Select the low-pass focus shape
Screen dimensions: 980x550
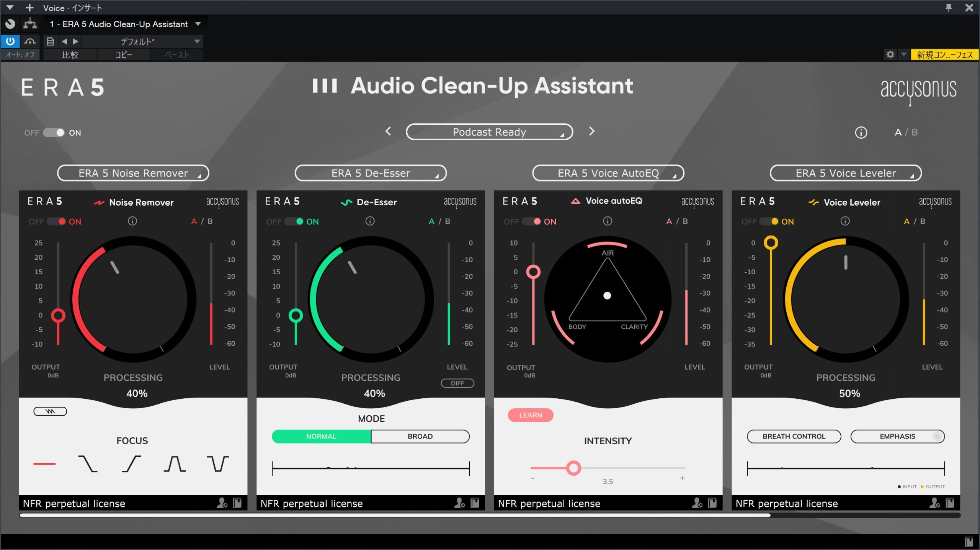pos(88,464)
